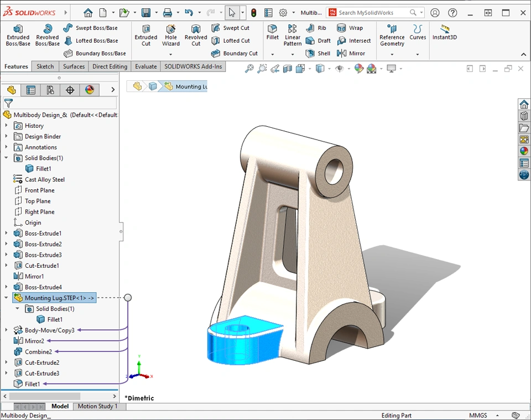This screenshot has width=531, height=420.
Task: Select the Fillet tool
Action: (x=272, y=32)
